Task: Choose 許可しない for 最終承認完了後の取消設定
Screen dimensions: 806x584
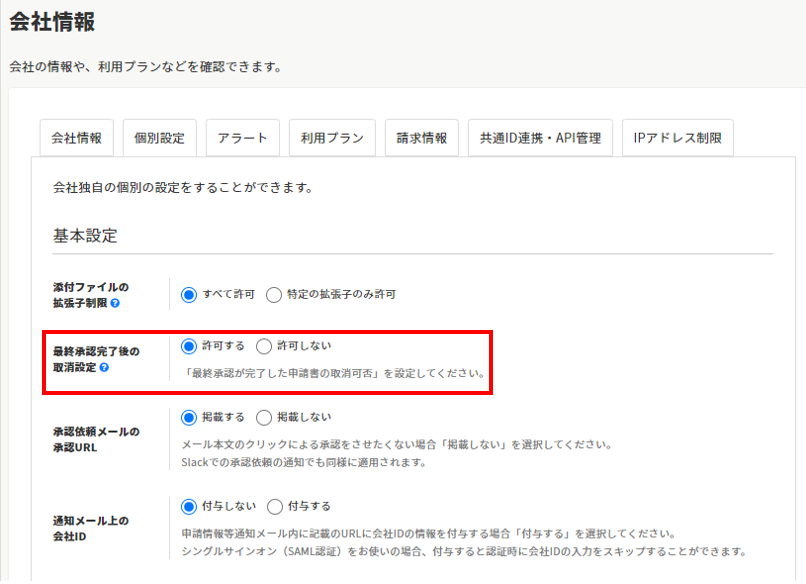Action: [x=264, y=346]
